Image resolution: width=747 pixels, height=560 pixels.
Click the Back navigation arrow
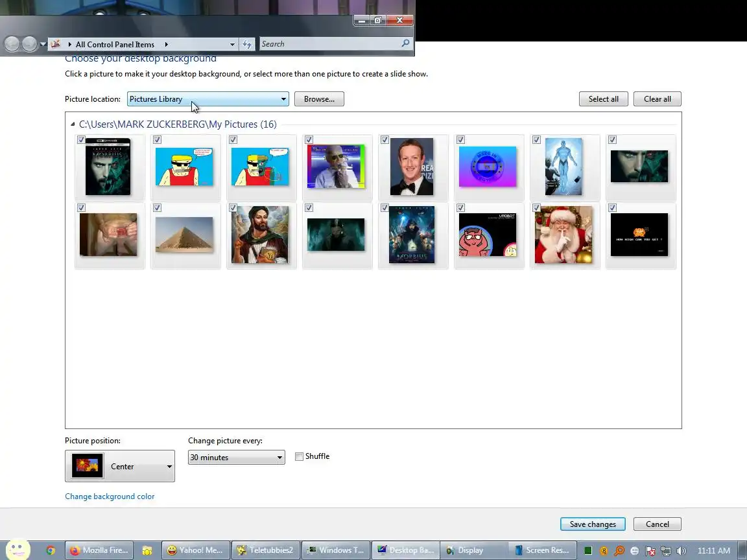pos(12,44)
